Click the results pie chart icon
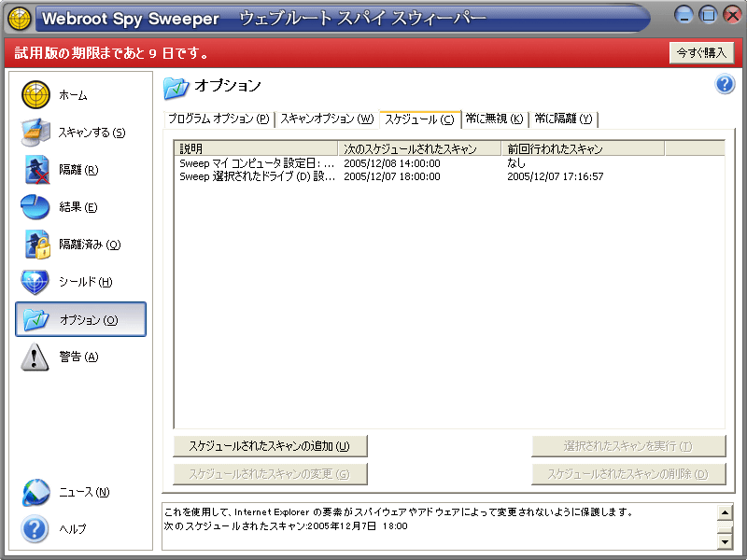 [x=35, y=206]
